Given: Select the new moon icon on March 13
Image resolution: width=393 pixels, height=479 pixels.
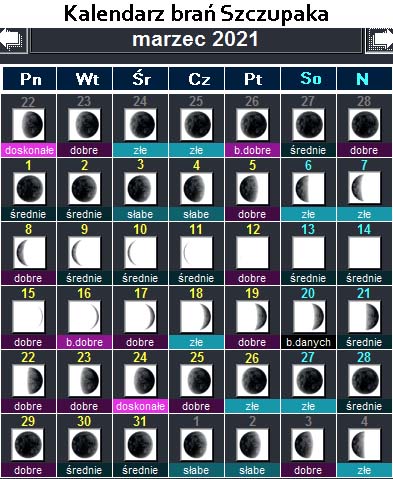Looking at the screenshot, I should [308, 252].
